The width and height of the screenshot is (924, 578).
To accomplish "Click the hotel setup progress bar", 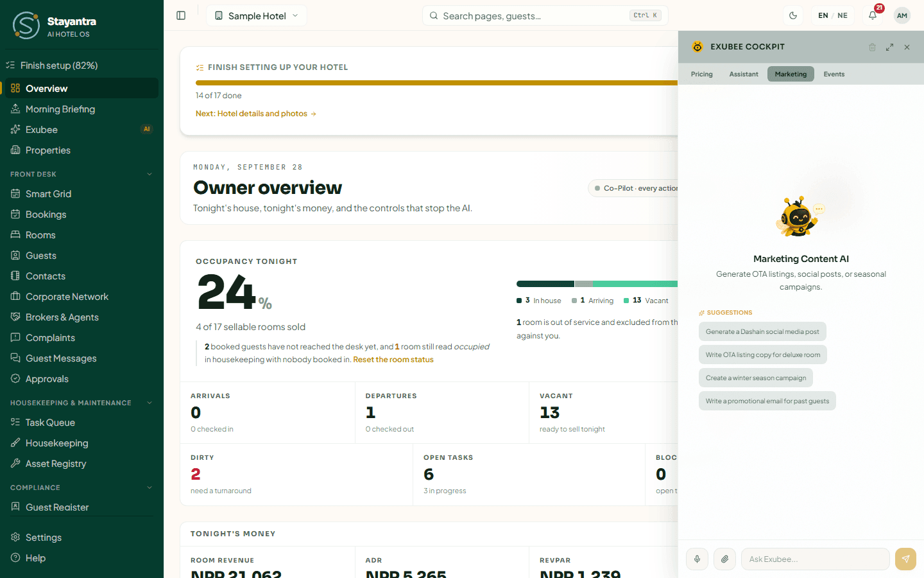I will (x=436, y=83).
